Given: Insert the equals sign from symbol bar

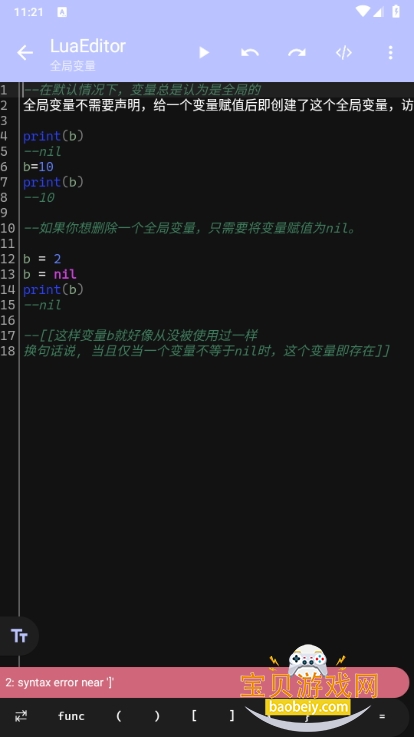Looking at the screenshot, I should 382,716.
